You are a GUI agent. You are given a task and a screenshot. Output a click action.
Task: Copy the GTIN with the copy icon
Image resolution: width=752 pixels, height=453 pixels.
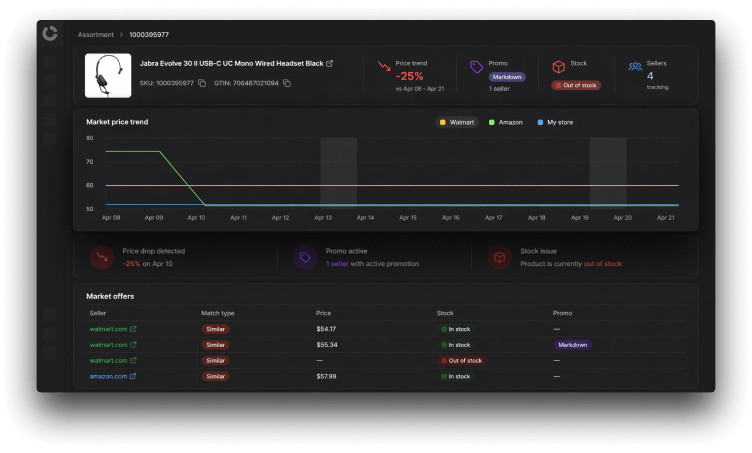(287, 83)
